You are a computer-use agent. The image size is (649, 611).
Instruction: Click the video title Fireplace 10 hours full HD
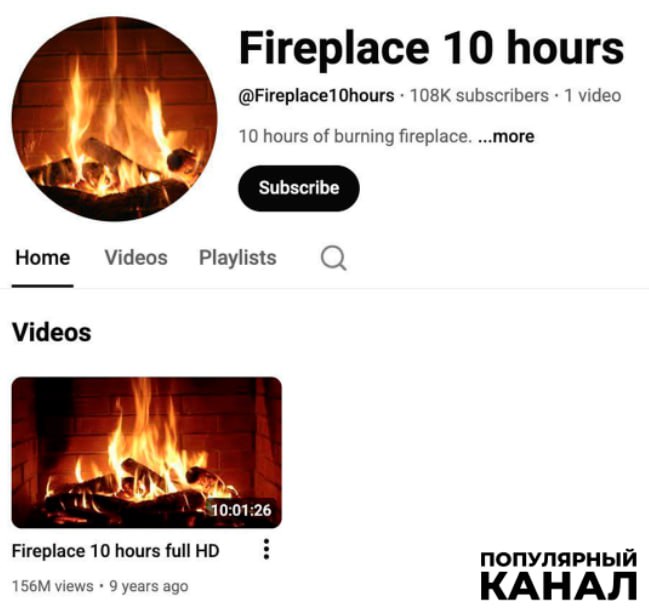[115, 551]
